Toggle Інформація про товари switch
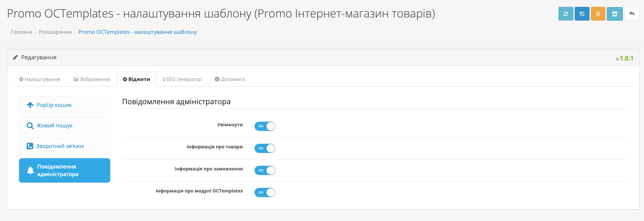 tap(264, 148)
